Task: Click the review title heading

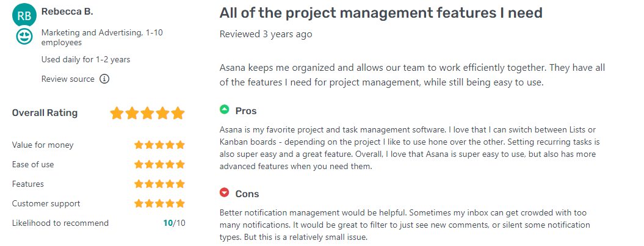Action: point(381,13)
